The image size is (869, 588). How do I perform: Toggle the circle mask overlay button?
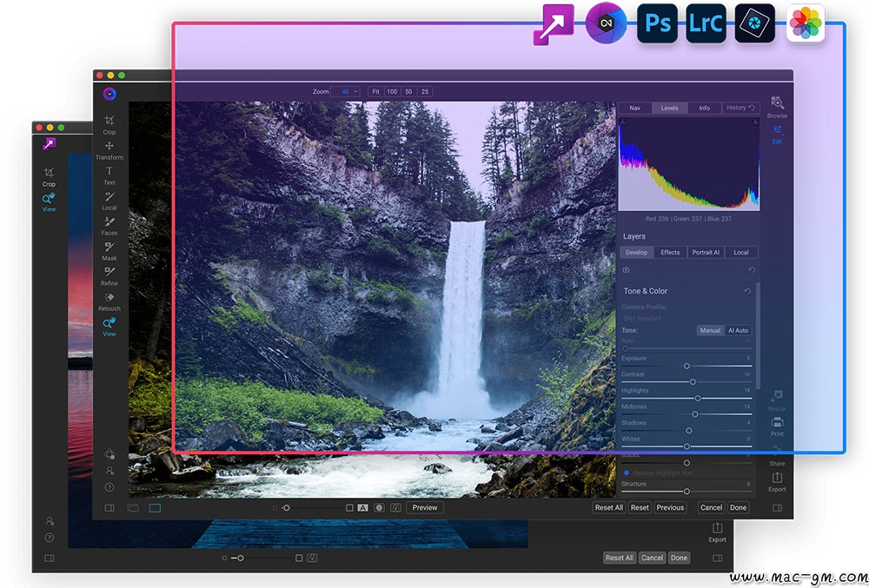[x=379, y=508]
